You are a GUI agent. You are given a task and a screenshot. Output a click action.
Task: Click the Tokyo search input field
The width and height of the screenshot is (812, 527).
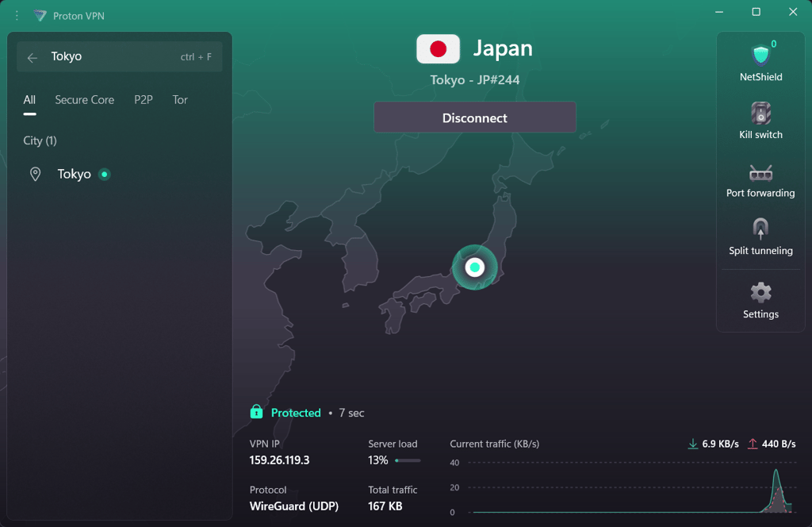tap(120, 56)
